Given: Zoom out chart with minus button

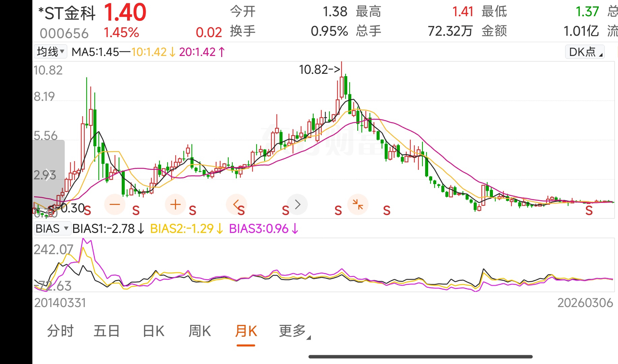Looking at the screenshot, I should click(x=115, y=204).
